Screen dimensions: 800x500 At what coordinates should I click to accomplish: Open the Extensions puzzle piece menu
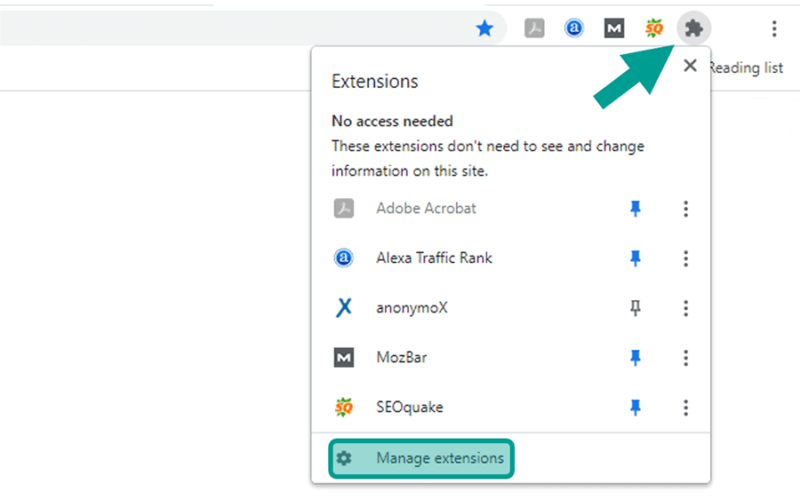[694, 28]
